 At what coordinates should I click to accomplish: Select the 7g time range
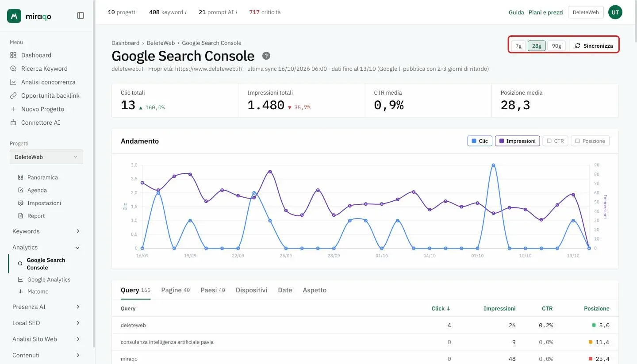point(518,46)
